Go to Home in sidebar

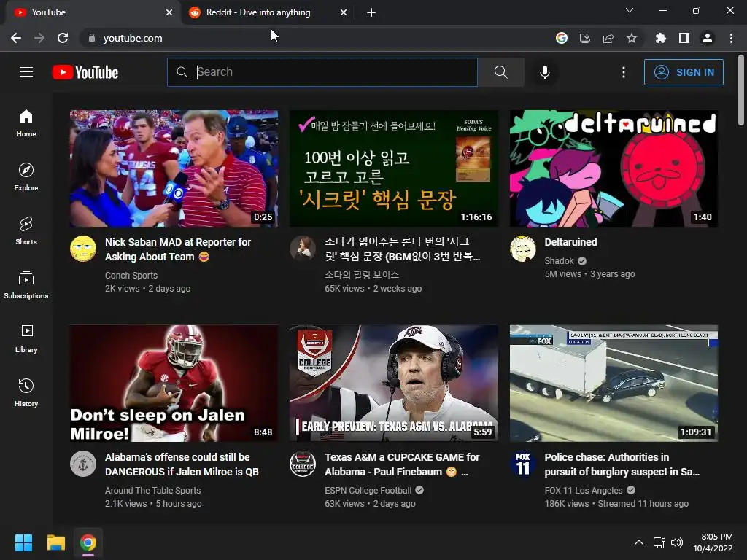pyautogui.click(x=26, y=123)
